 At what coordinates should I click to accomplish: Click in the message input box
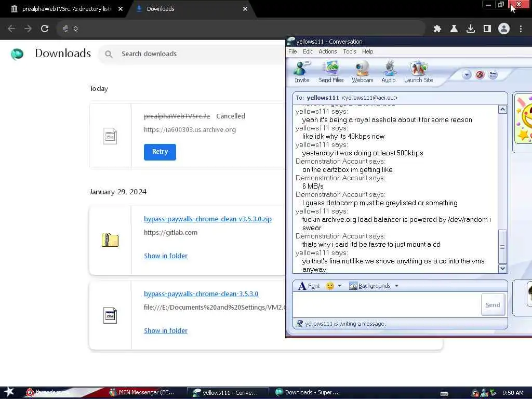[387, 304]
